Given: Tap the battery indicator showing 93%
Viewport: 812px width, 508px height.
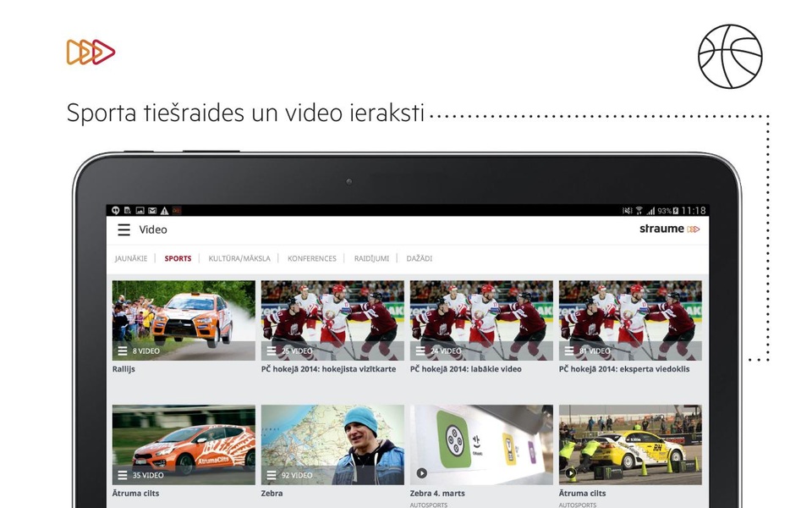Looking at the screenshot, I should click(x=668, y=211).
